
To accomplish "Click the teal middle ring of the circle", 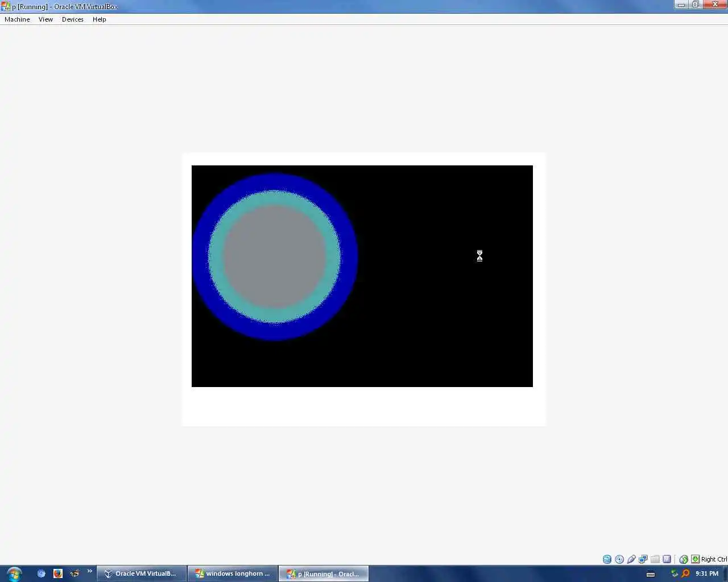I will 275,198.
